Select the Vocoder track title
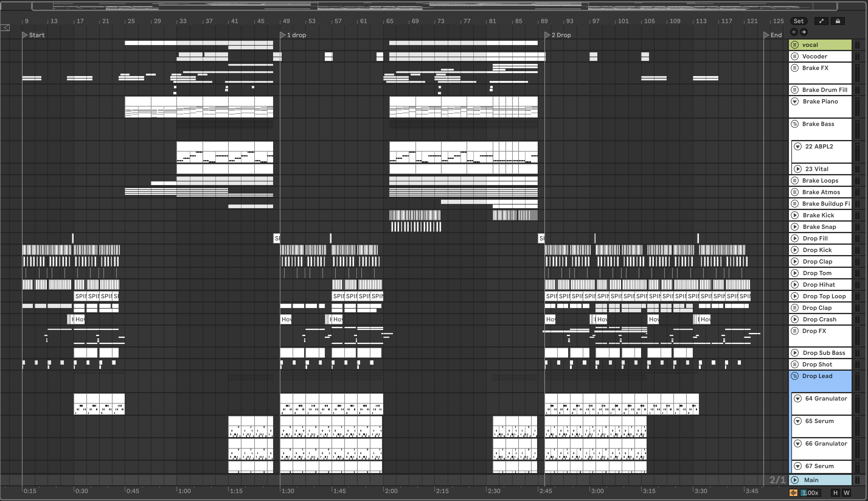This screenshot has height=501, width=868. point(815,56)
